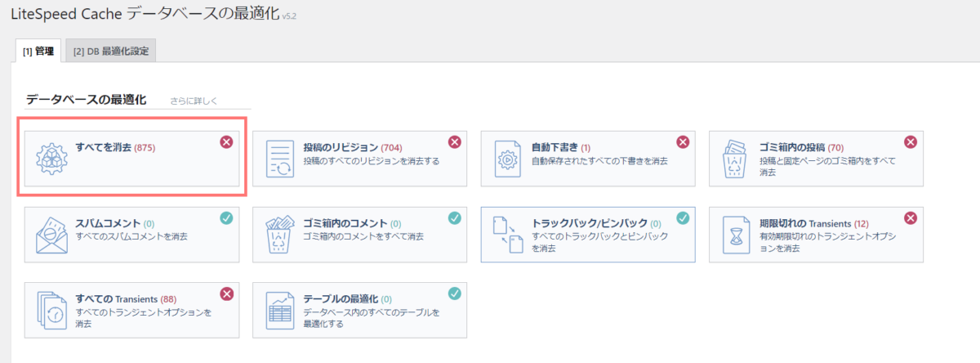
Task: Click the v5.2 version label
Action: coord(289,17)
